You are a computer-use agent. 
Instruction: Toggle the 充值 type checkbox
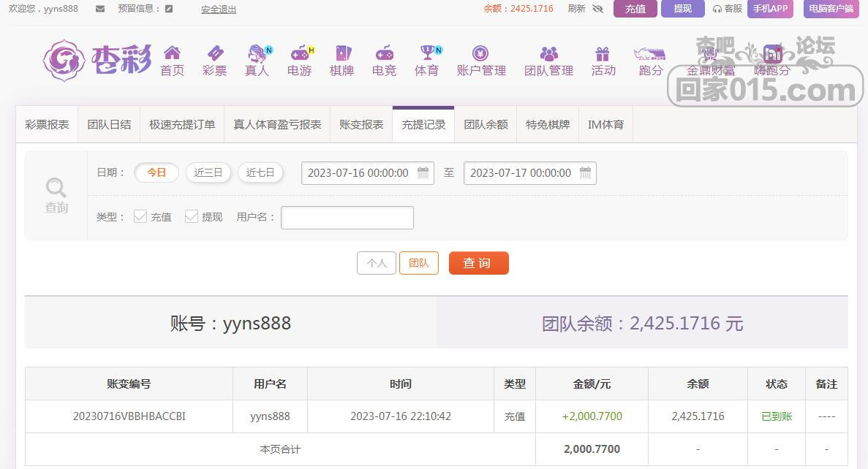pyautogui.click(x=140, y=216)
